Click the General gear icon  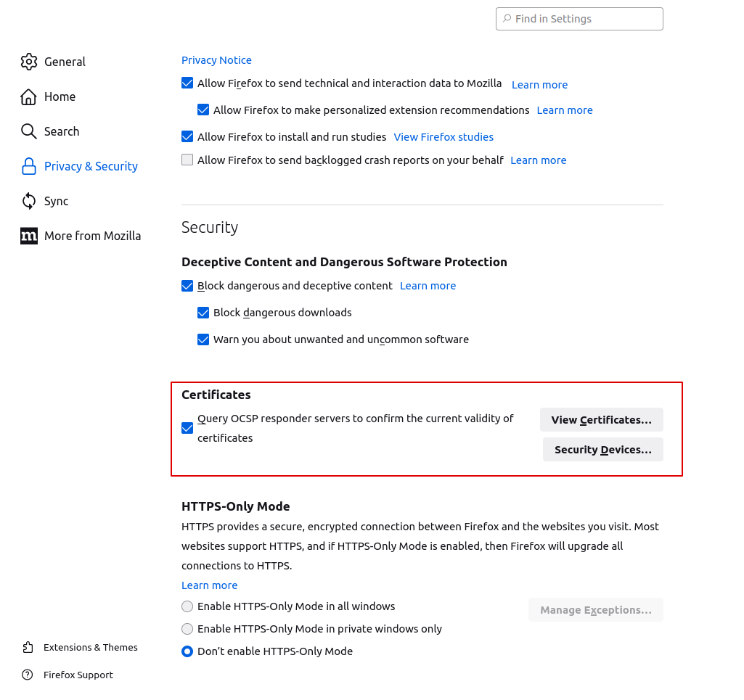point(28,62)
